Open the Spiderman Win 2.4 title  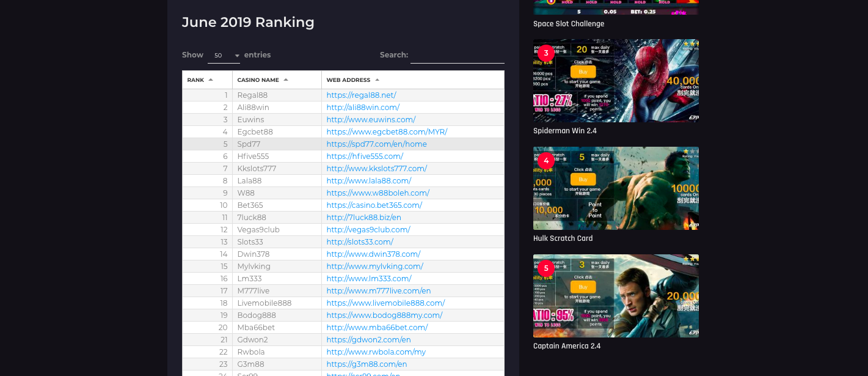pos(564,131)
